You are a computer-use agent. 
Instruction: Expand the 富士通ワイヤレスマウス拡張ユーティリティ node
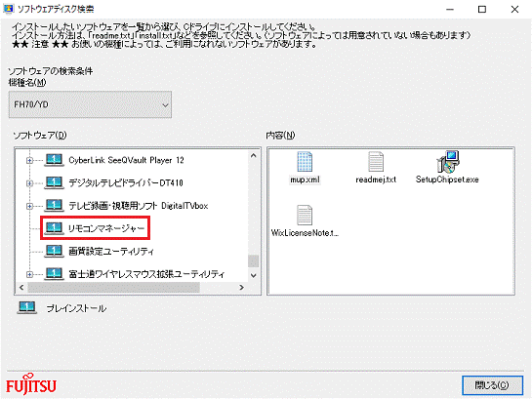29,274
